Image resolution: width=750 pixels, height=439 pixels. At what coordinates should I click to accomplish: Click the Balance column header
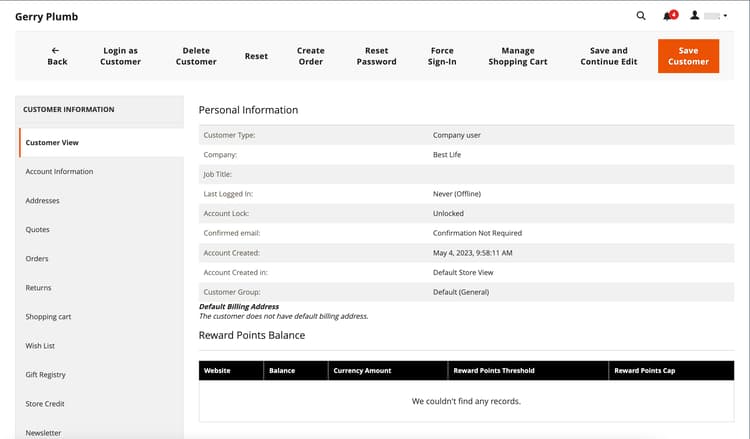[296, 371]
